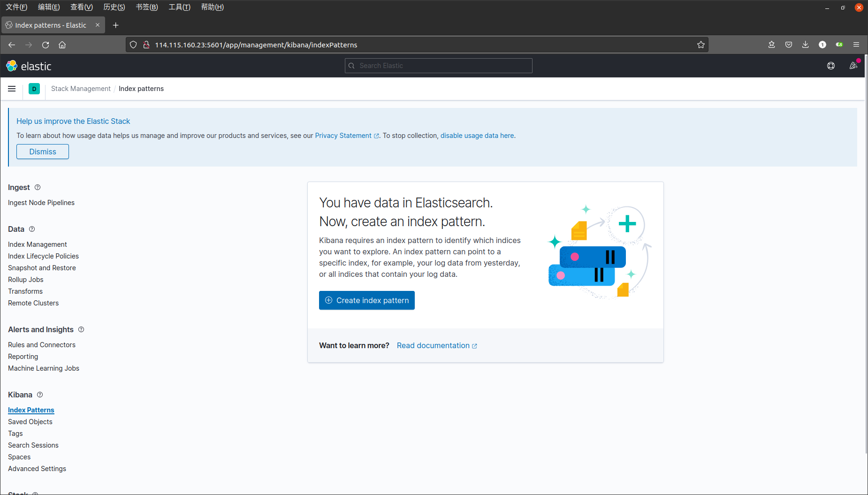Open the 工具(T) menu
The image size is (868, 495).
179,7
